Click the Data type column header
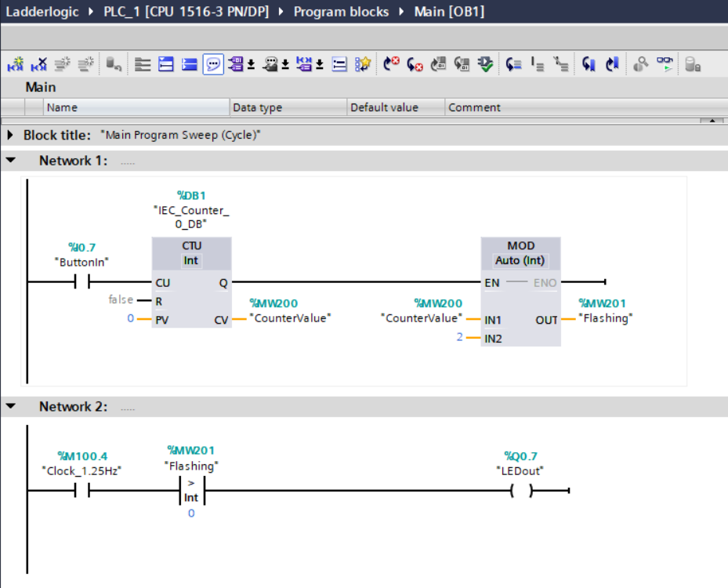 pyautogui.click(x=257, y=107)
